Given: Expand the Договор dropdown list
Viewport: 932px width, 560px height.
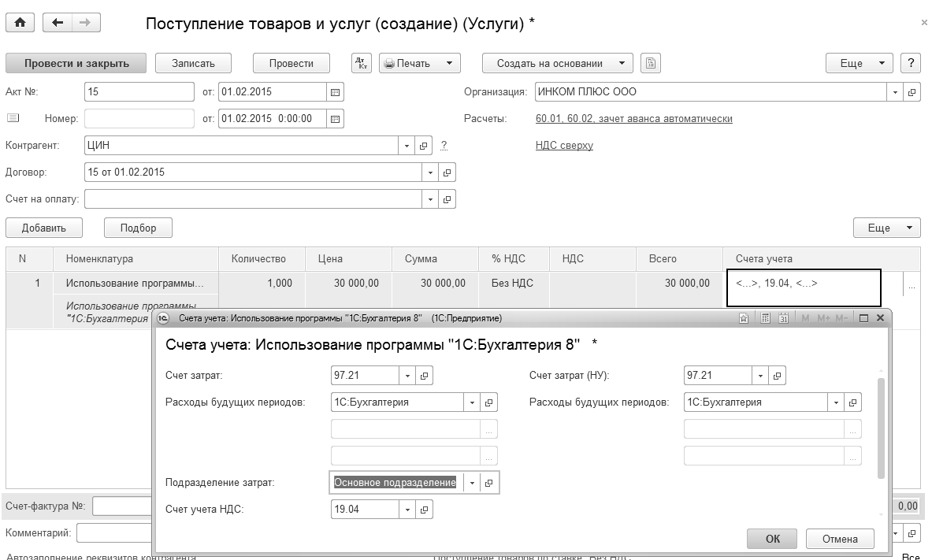Looking at the screenshot, I should 430,172.
